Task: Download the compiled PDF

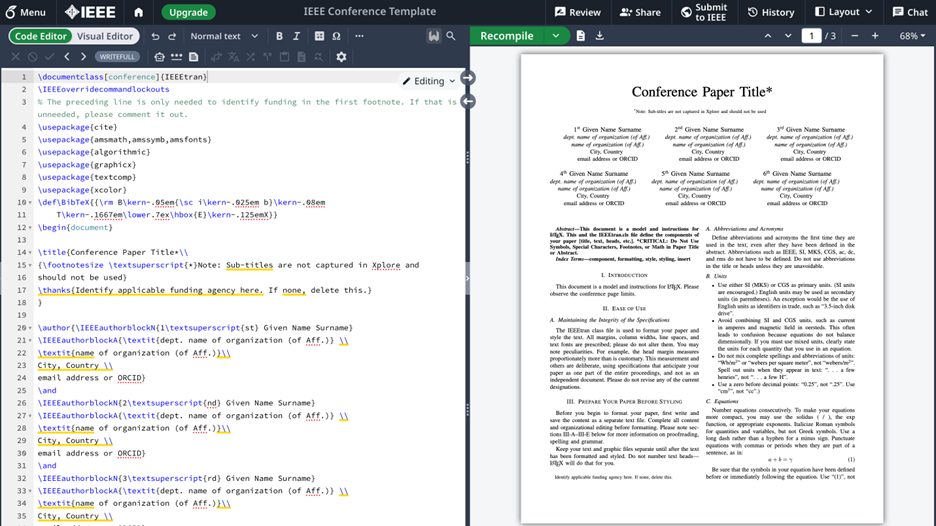Action: tap(600, 36)
